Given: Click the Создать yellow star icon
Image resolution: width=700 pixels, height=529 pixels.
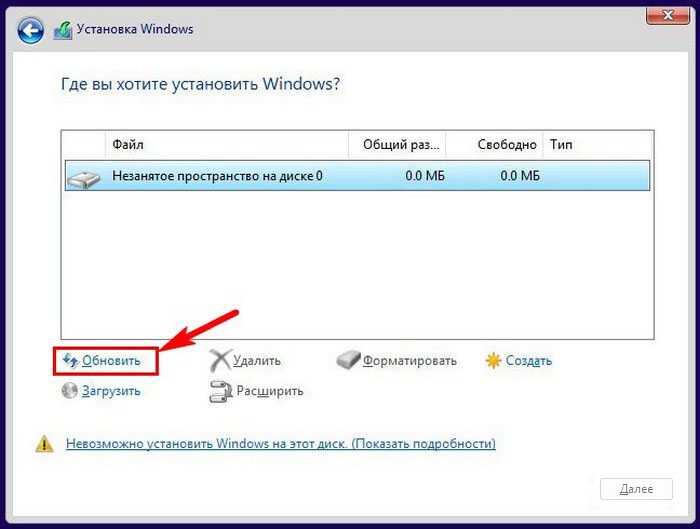Looking at the screenshot, I should click(x=494, y=361).
